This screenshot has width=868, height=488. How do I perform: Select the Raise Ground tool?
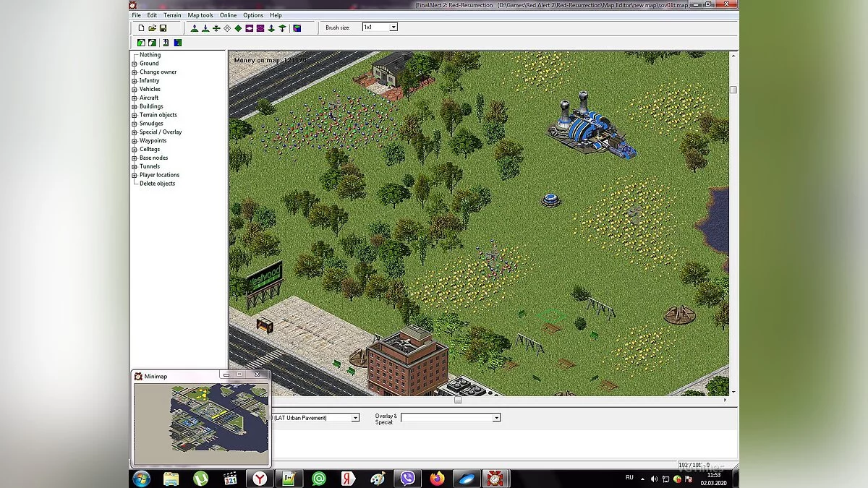pyautogui.click(x=194, y=27)
